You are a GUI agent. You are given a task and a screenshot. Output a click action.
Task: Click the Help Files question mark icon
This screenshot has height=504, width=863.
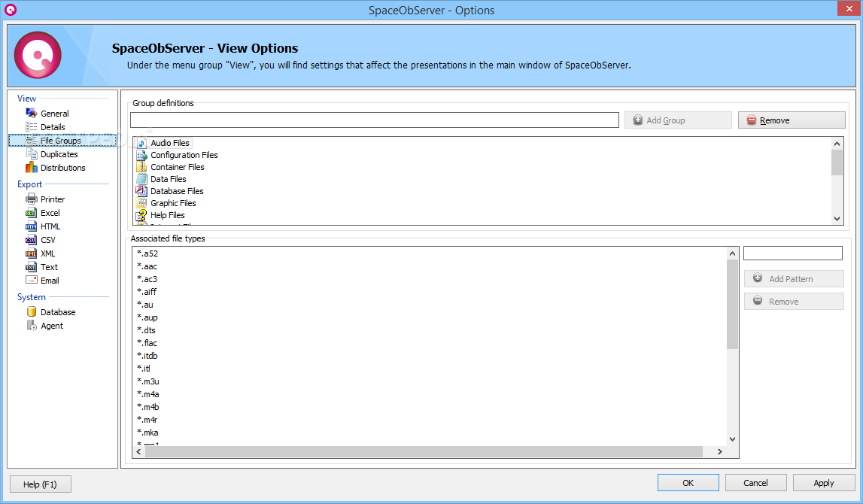[x=142, y=215]
